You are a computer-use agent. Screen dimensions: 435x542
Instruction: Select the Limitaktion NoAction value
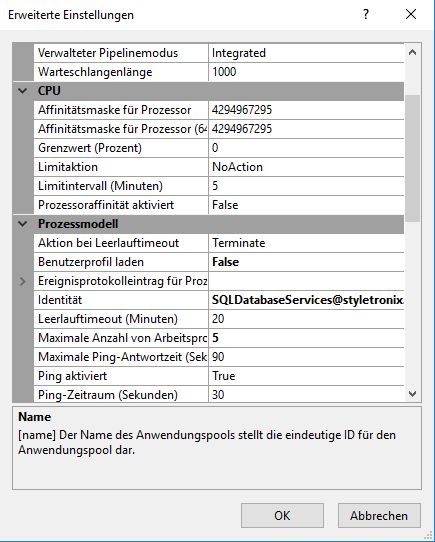[306, 167]
